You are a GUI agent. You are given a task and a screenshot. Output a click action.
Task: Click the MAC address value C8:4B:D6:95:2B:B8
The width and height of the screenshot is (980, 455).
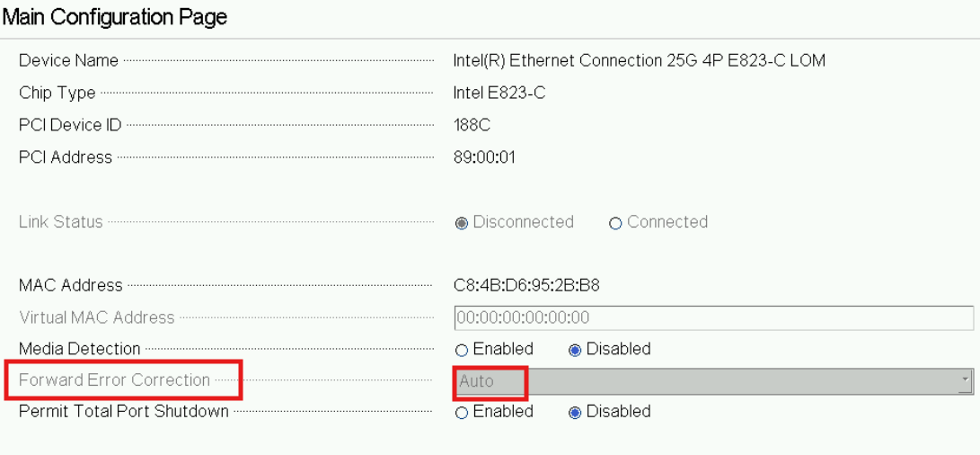pyautogui.click(x=526, y=286)
